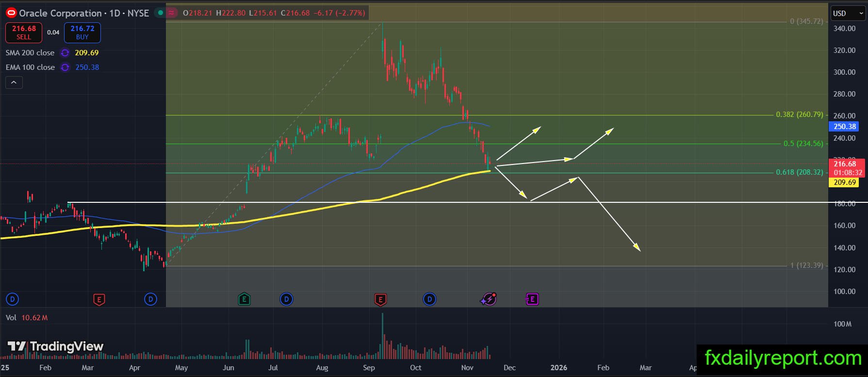Collapse the indicator legend with the chevron
This screenshot has width=868, height=377.
pos(14,82)
